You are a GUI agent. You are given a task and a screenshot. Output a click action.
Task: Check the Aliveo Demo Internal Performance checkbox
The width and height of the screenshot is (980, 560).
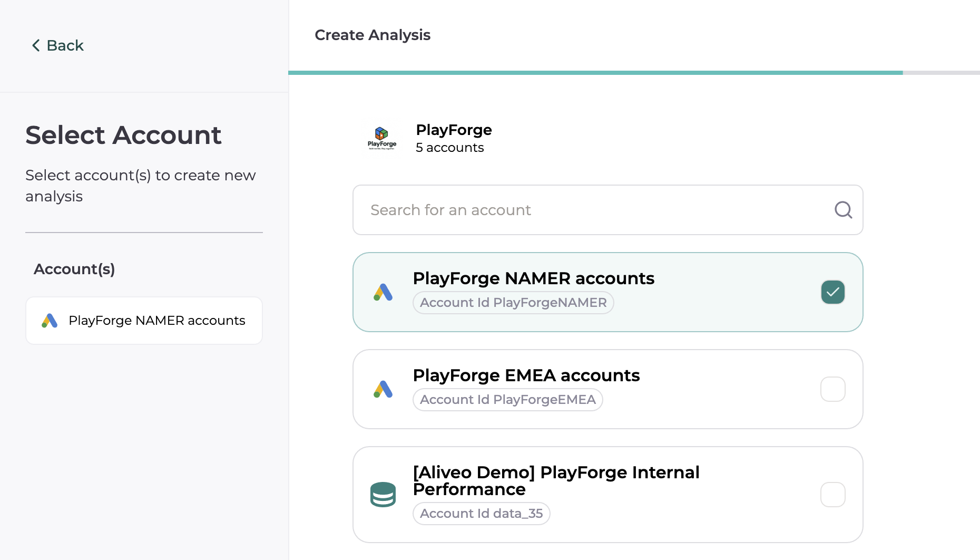[x=832, y=495]
